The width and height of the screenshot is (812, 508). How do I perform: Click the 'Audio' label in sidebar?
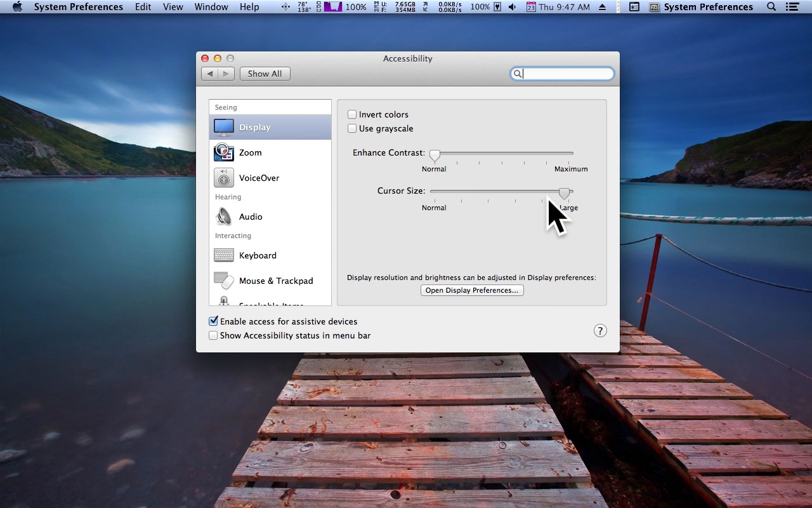(x=251, y=217)
